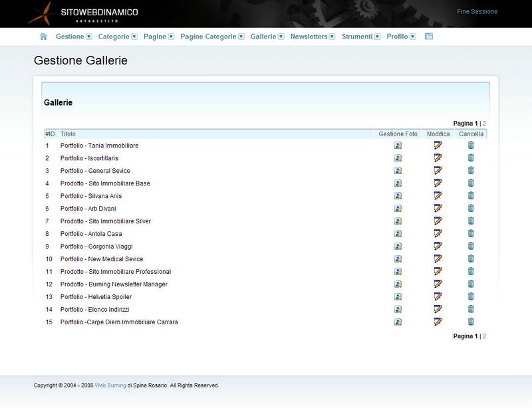Image resolution: width=532 pixels, height=416 pixels.
Task: Delete the Portfolio - Tania Immobiliare gallery
Action: tap(471, 146)
